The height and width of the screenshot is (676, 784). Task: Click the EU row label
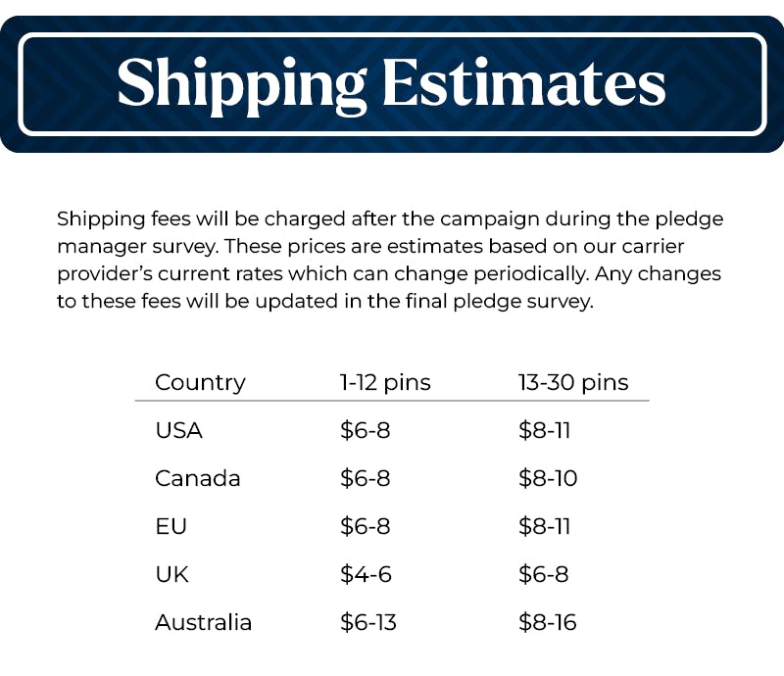click(x=171, y=526)
